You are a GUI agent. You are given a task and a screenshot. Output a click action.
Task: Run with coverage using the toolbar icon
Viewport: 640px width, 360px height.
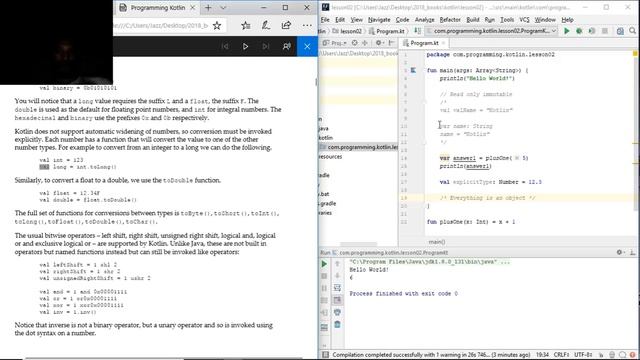[592, 31]
